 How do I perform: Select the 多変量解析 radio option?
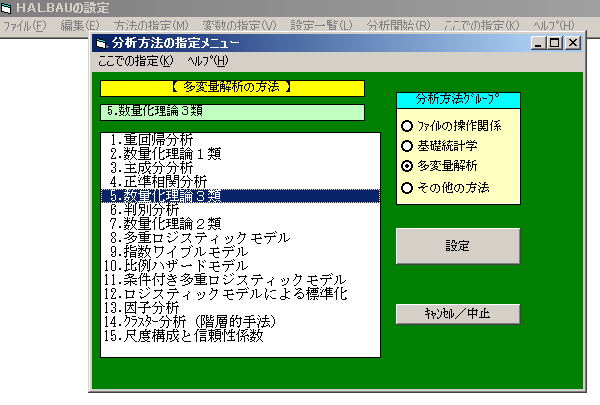[x=406, y=166]
